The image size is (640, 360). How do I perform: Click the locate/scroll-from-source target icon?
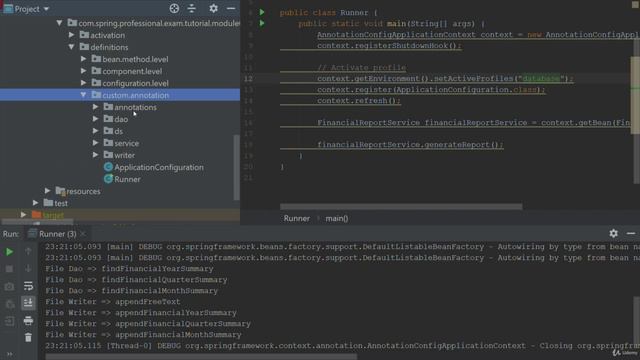(174, 8)
